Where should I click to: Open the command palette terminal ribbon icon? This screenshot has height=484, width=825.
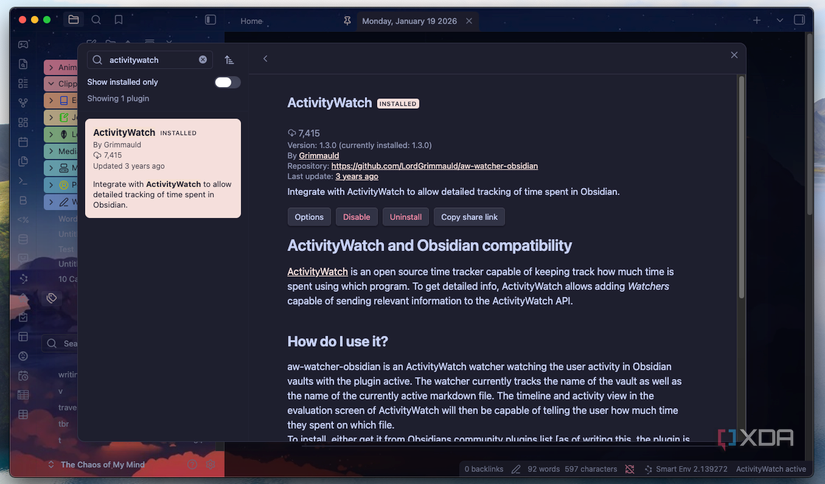coord(23,181)
